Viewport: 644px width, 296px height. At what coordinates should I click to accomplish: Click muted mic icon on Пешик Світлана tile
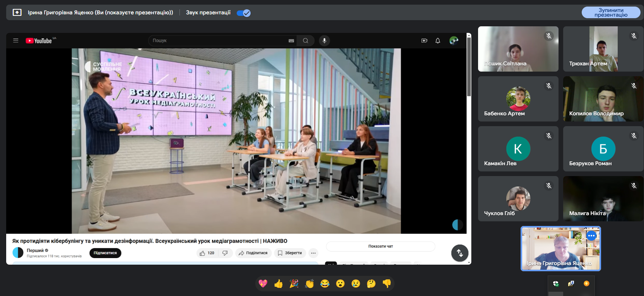click(x=549, y=36)
